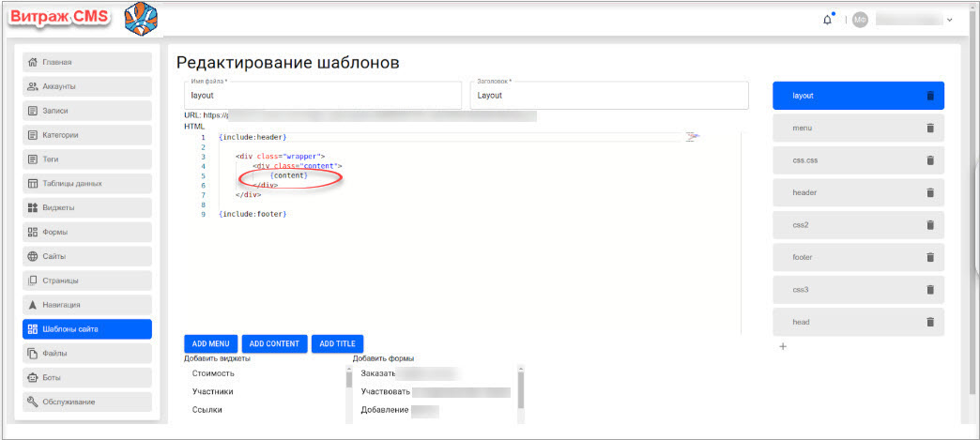The height and width of the screenshot is (440, 980).
Task: Select the menu template
Action: click(x=858, y=128)
